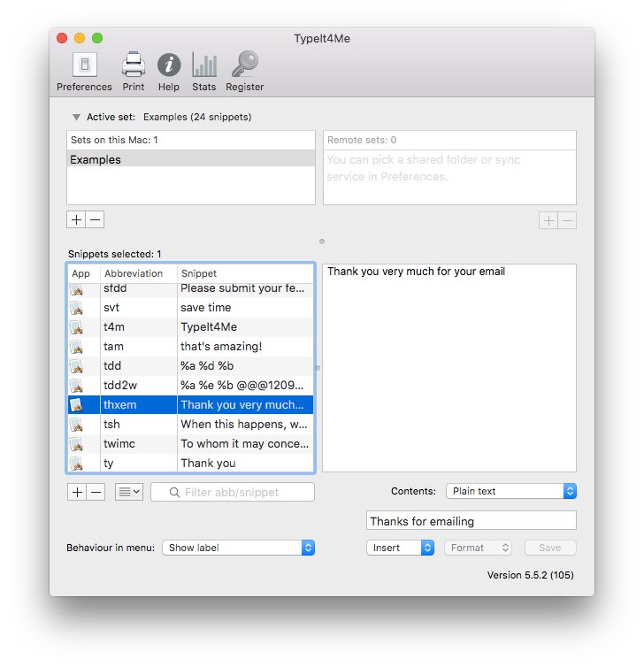The height and width of the screenshot is (667, 644).
Task: Click app icon in the ty row
Action: pos(77,463)
